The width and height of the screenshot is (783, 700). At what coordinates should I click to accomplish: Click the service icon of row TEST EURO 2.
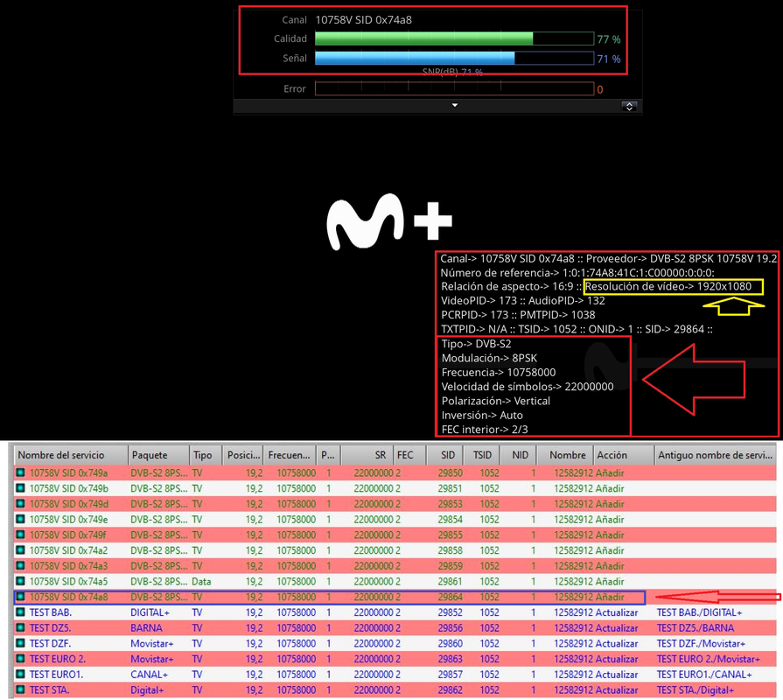[20, 658]
